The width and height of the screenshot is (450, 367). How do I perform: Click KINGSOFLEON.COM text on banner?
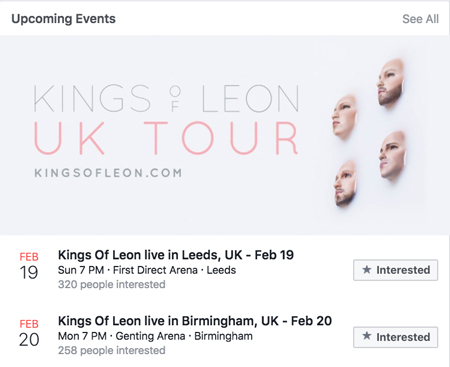(x=108, y=173)
